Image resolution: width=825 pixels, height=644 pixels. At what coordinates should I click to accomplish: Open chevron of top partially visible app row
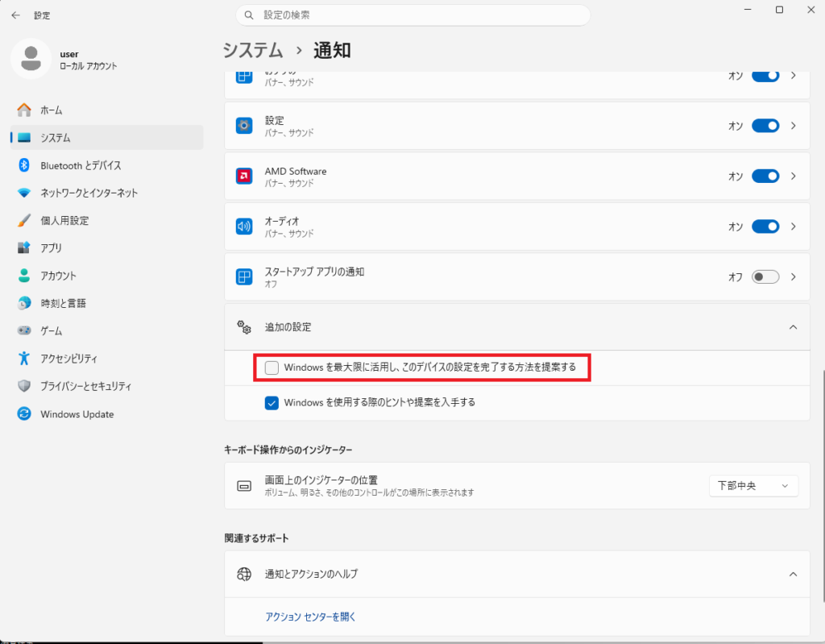794,76
